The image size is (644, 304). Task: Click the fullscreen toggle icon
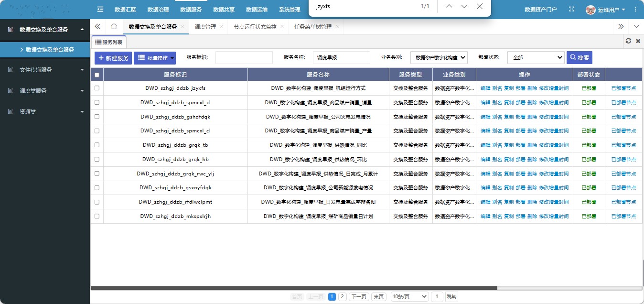[x=571, y=9]
